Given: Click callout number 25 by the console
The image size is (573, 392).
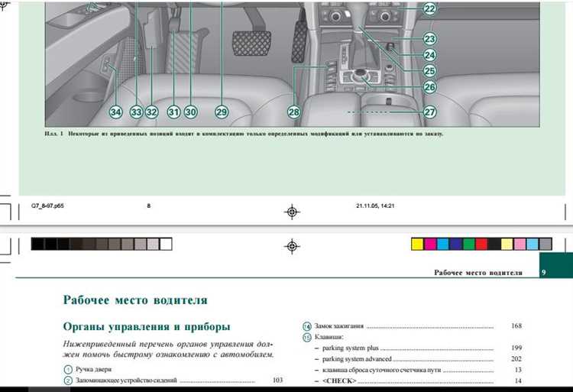Looking at the screenshot, I should (x=429, y=71).
